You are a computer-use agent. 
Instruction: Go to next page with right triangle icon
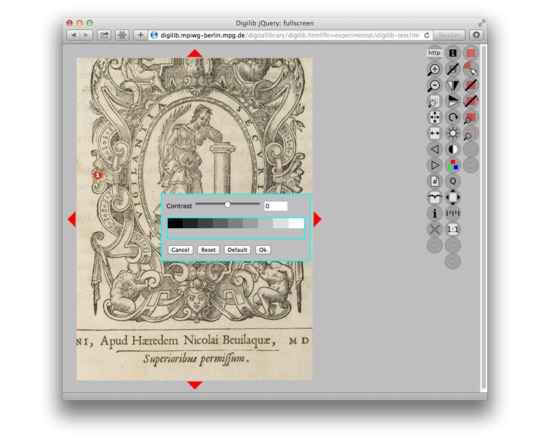435,165
